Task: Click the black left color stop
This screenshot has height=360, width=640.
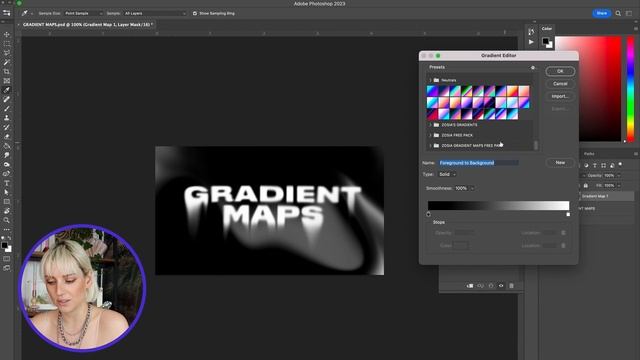Action: pyautogui.click(x=429, y=214)
